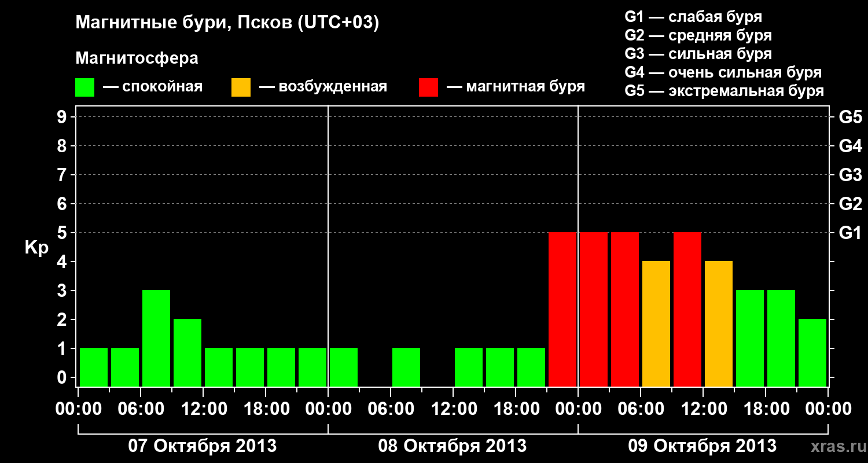Click the legend line 'G2 — средняя буря'
This screenshot has width=868, height=463.
(x=698, y=35)
